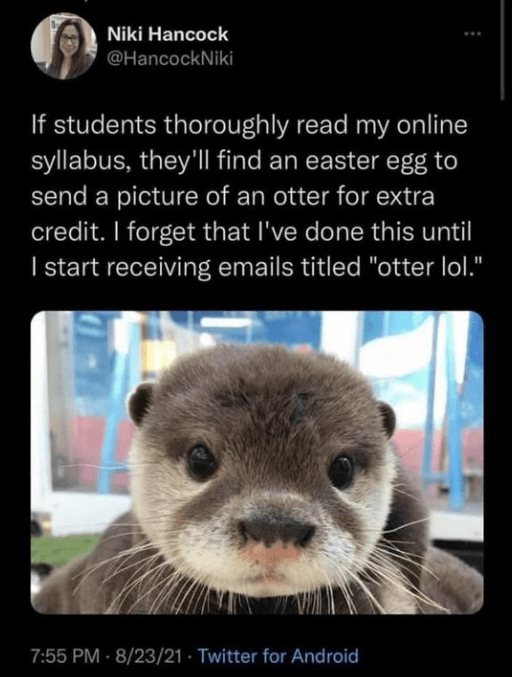Image resolution: width=512 pixels, height=677 pixels.
Task: Open the otter photo attachment
Action: pos(257,462)
